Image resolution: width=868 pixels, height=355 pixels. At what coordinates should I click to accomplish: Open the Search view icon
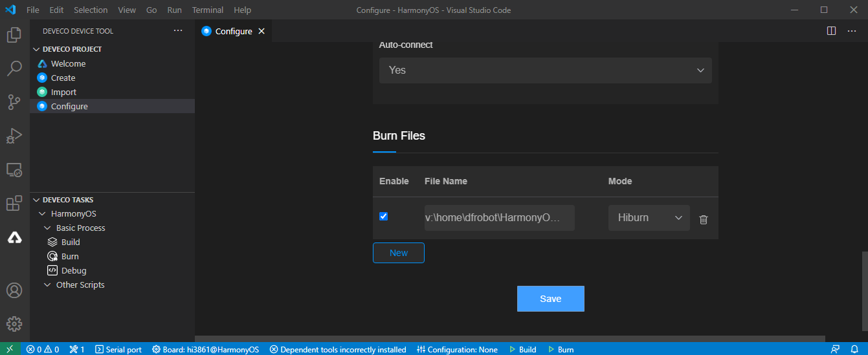click(x=14, y=69)
